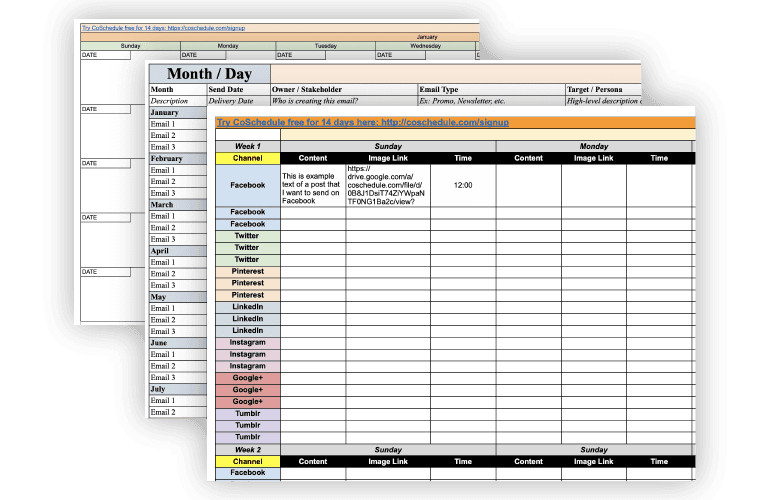Click the Tuesday header on the back calendar

point(325,45)
